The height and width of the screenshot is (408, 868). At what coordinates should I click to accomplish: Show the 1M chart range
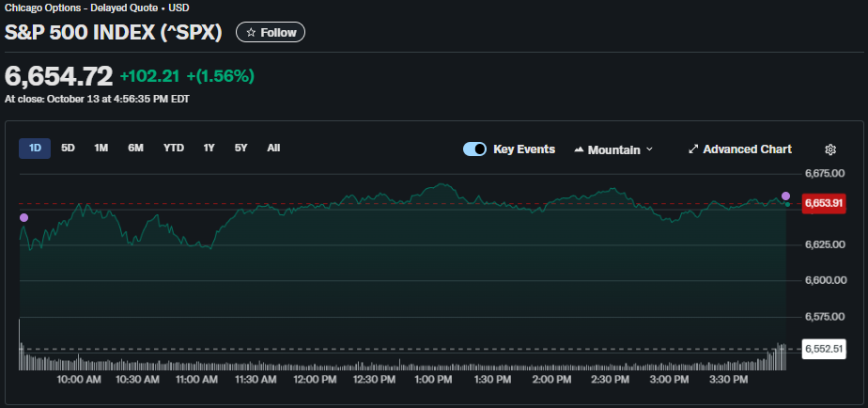pos(101,148)
